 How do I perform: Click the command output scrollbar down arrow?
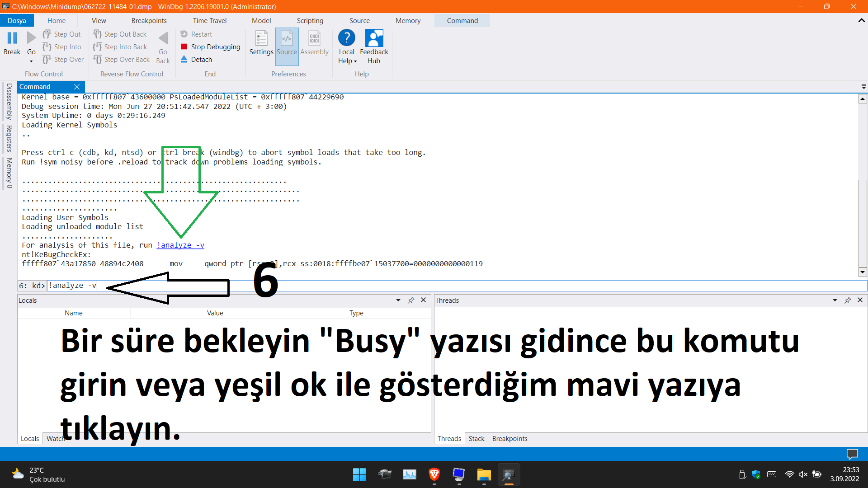click(x=863, y=272)
